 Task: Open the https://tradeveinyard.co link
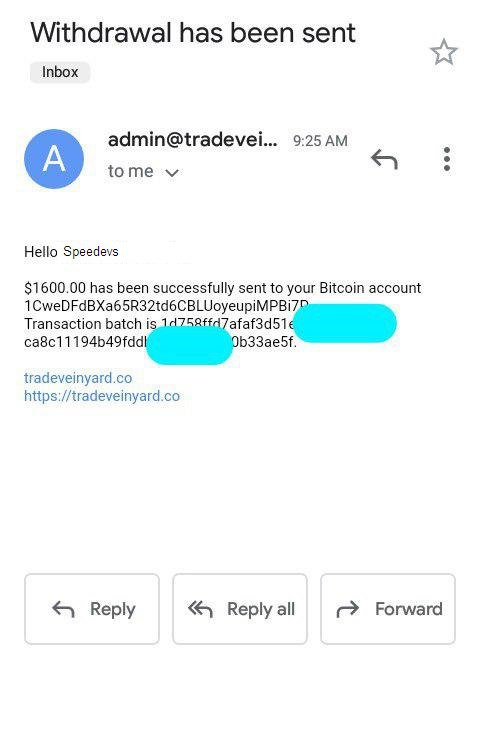102,396
